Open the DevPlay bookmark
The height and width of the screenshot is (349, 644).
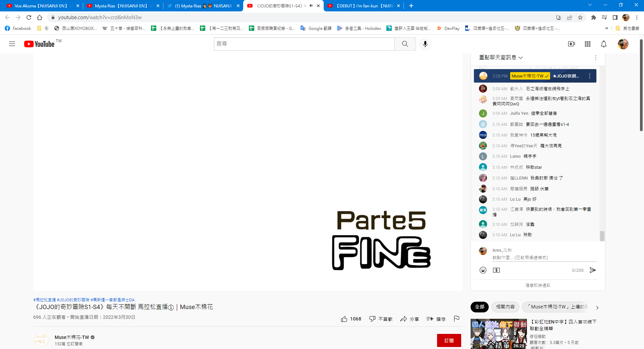point(448,28)
